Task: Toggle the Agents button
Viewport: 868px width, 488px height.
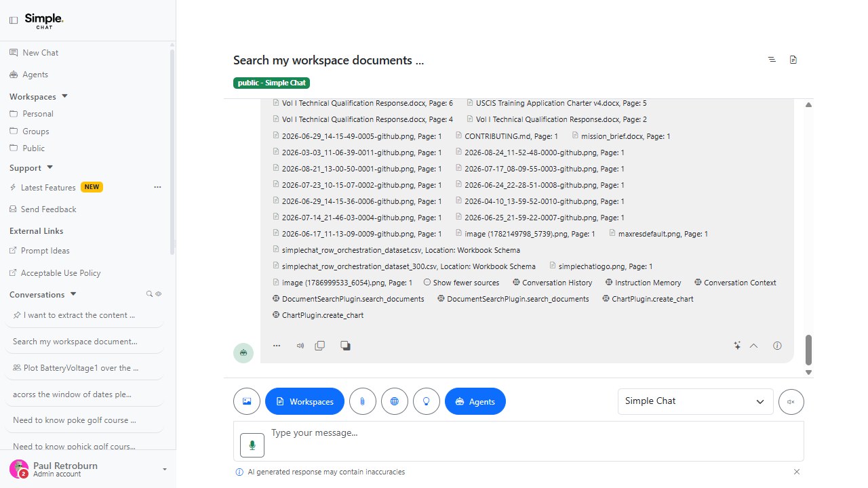Action: pyautogui.click(x=475, y=401)
